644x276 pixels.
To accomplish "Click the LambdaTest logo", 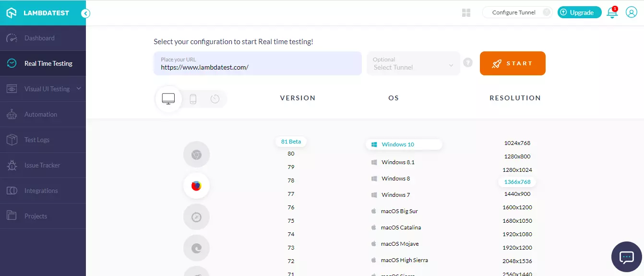I will coord(37,13).
